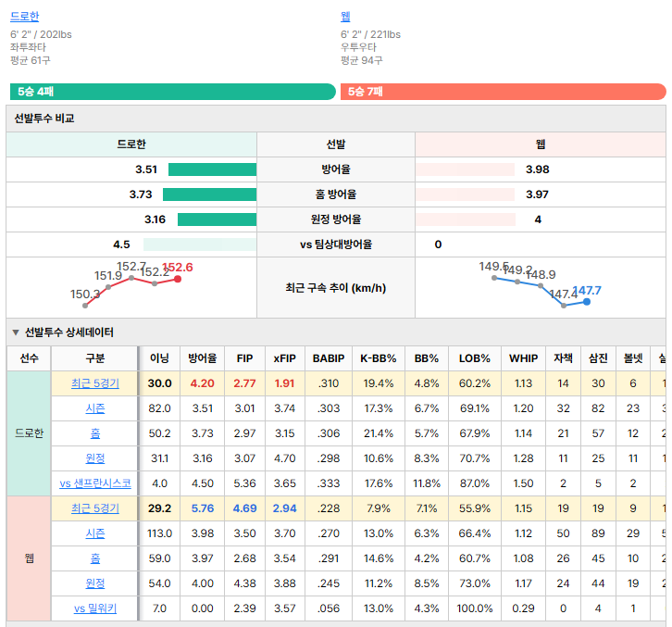Click the 0.29 WHIP cell
The width and height of the screenshot is (672, 627).
coord(523,608)
